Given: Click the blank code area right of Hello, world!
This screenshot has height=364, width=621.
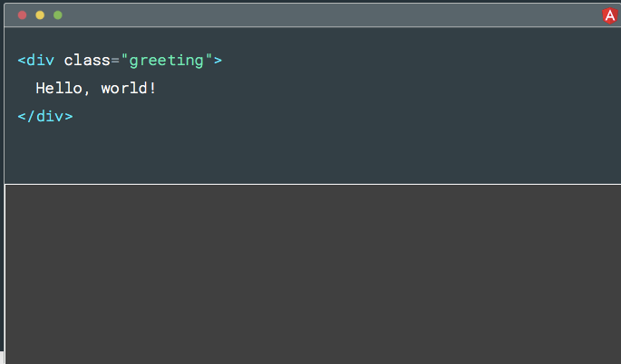Looking at the screenshot, I should pos(363,89).
